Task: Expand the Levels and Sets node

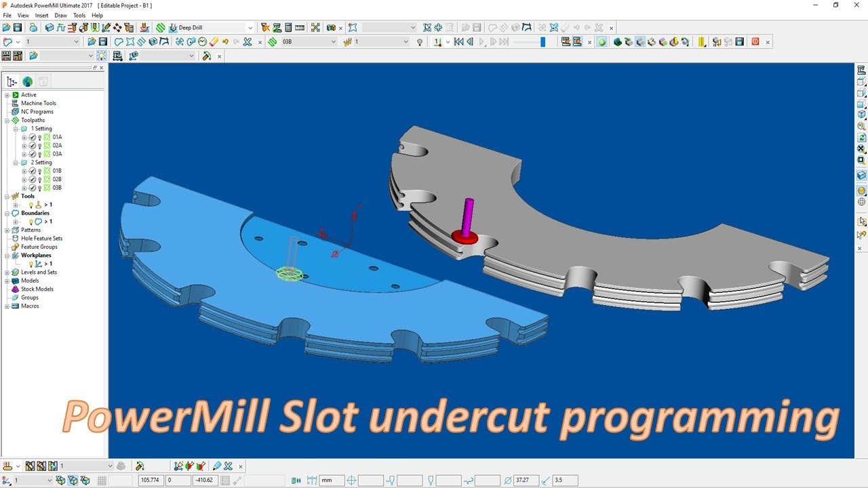Action: (x=7, y=272)
